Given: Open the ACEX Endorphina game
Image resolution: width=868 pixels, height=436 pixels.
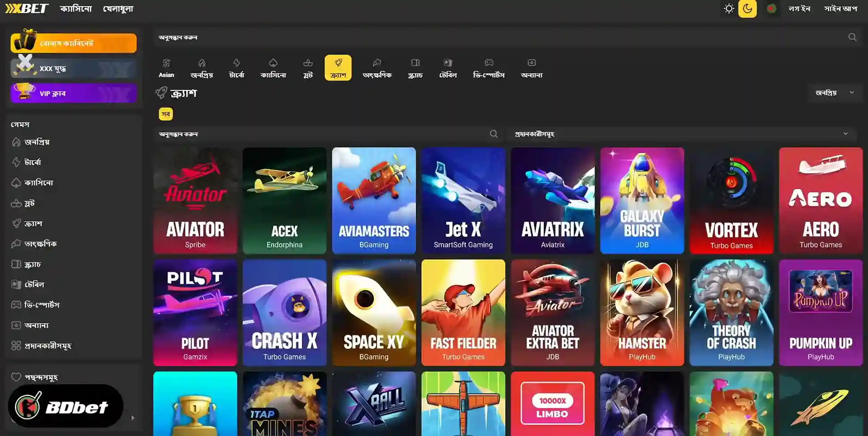Looking at the screenshot, I should (x=285, y=200).
